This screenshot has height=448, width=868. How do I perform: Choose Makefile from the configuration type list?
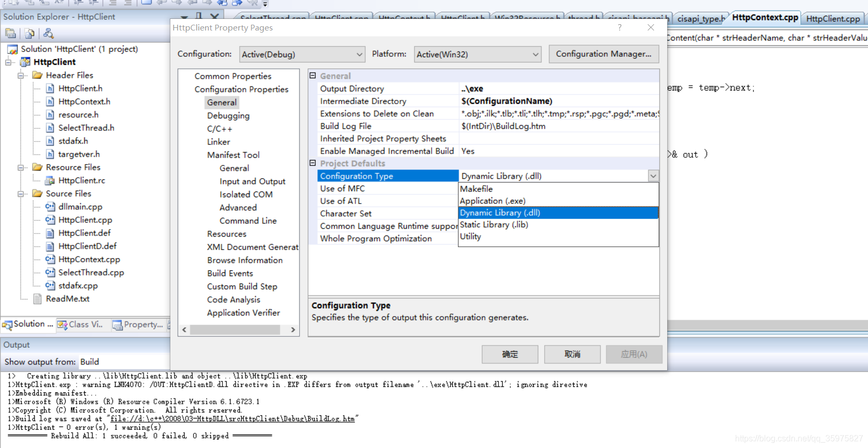[x=558, y=189]
